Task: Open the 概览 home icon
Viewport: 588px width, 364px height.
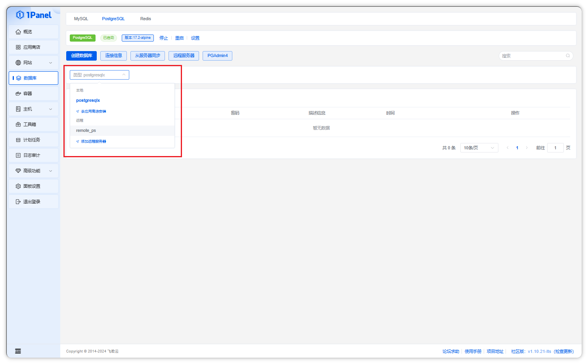Action: (18, 32)
